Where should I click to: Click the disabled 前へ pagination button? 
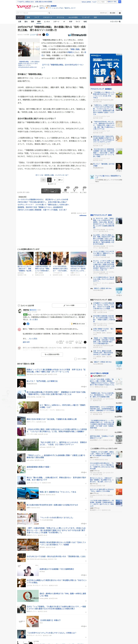pyautogui.click(x=43, y=180)
